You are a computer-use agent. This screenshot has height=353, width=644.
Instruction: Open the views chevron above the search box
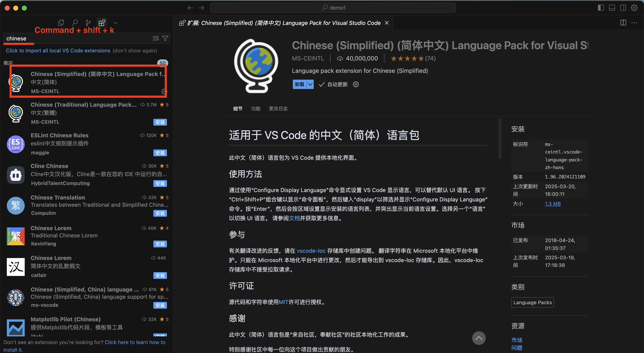[x=115, y=23]
